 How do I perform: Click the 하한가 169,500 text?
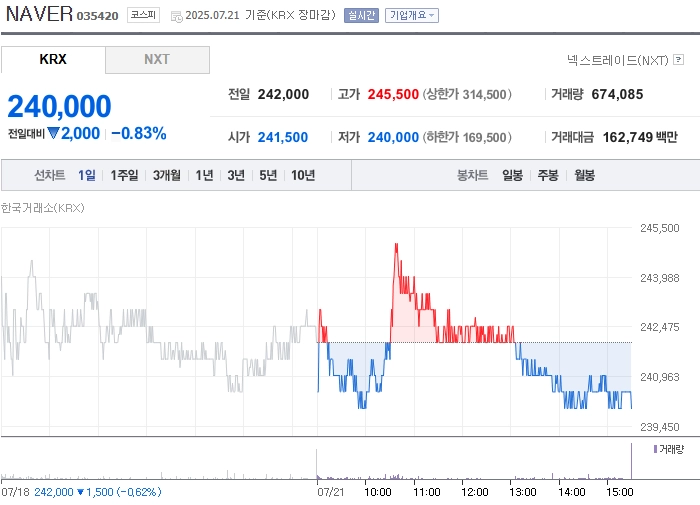pyautogui.click(x=467, y=137)
